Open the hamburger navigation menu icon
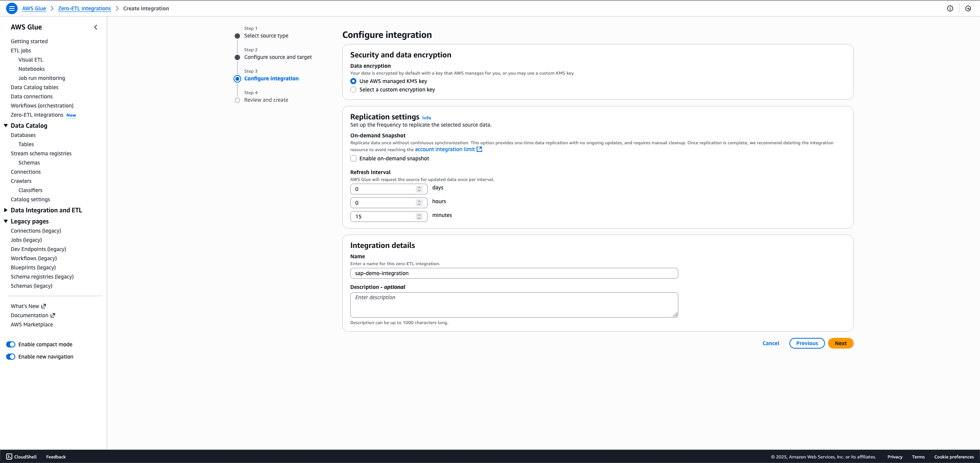Viewport: 980px width, 463px height. (12, 8)
